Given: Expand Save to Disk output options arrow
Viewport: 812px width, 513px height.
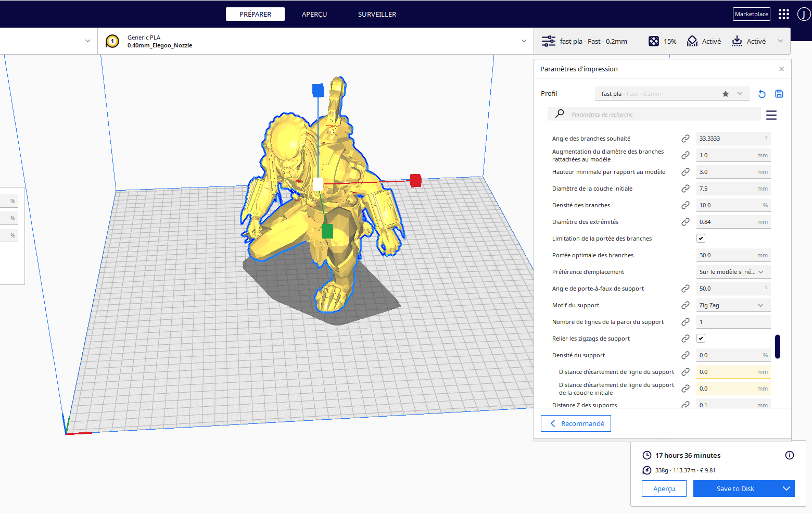Looking at the screenshot, I should click(x=786, y=489).
